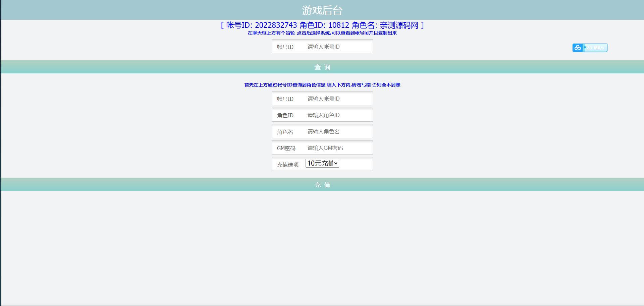This screenshot has height=306, width=644.
Task: Click the upload speed indicator arrow icon
Action: [x=586, y=48]
